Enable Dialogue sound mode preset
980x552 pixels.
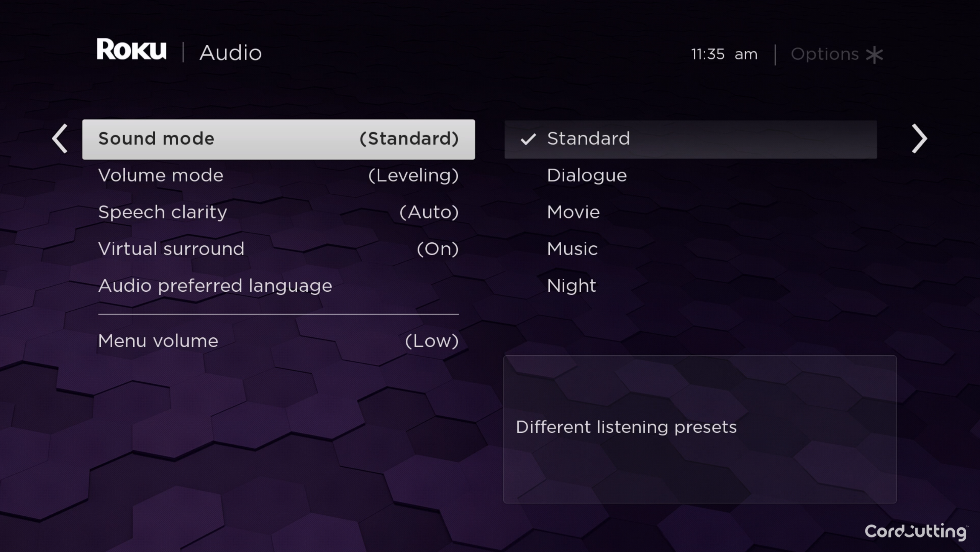coord(585,175)
